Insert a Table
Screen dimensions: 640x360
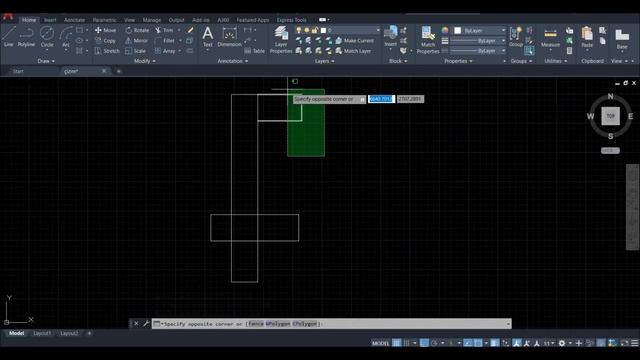click(254, 51)
